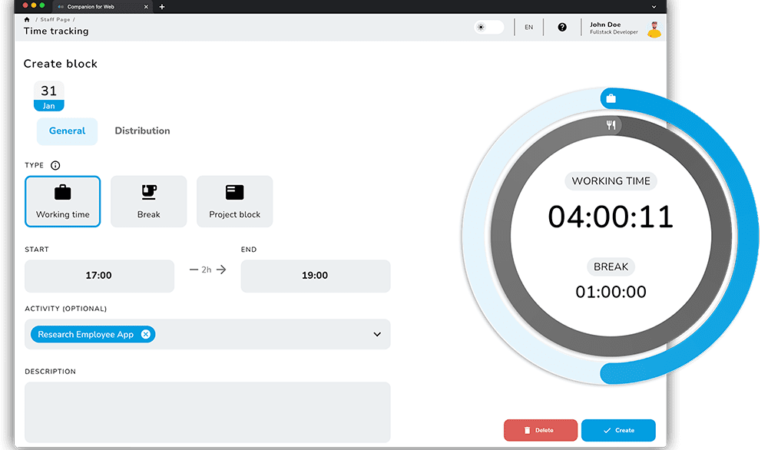This screenshot has height=450, width=768.
Task: Click the briefcase icon on timer ring
Action: click(611, 99)
